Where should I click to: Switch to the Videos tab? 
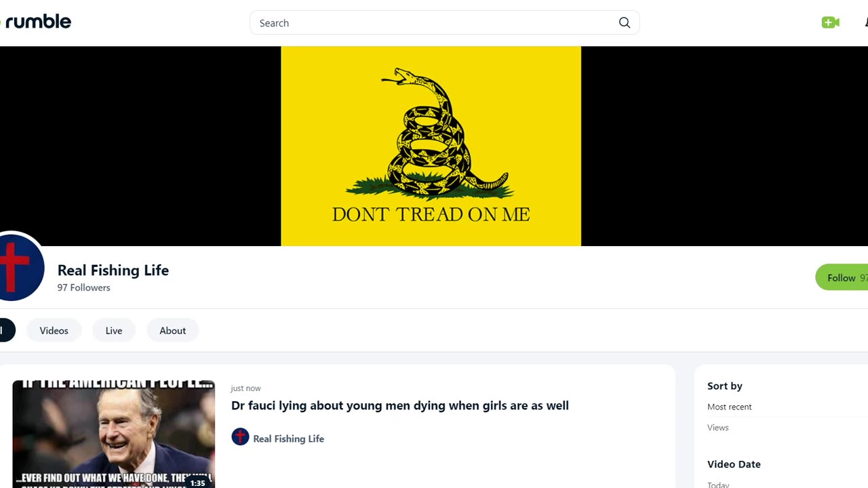point(54,331)
